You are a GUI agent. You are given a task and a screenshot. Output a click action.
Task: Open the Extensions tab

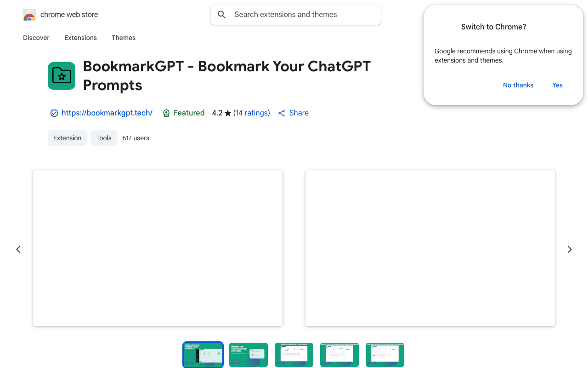80,38
